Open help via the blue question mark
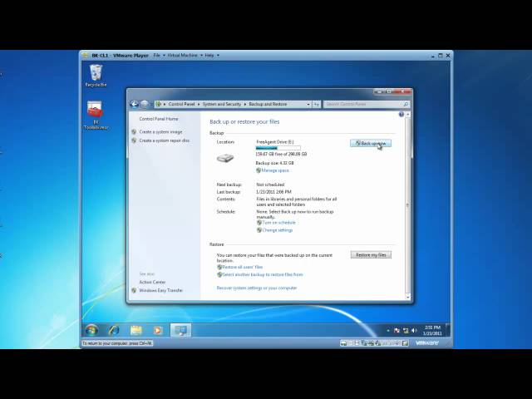Viewport: 532px width, 399px height. 401,115
